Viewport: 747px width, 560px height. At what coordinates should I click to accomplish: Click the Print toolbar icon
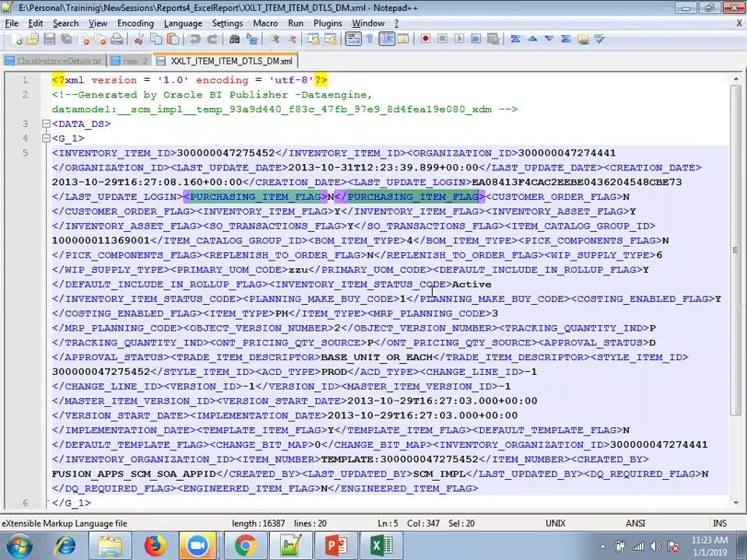(x=117, y=39)
